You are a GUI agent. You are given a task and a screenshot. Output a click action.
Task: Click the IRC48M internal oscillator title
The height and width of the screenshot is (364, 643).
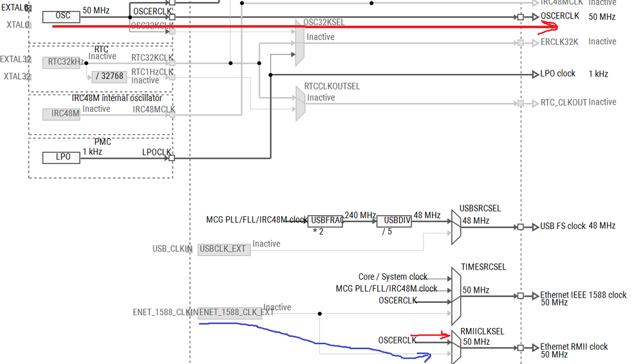pos(117,98)
